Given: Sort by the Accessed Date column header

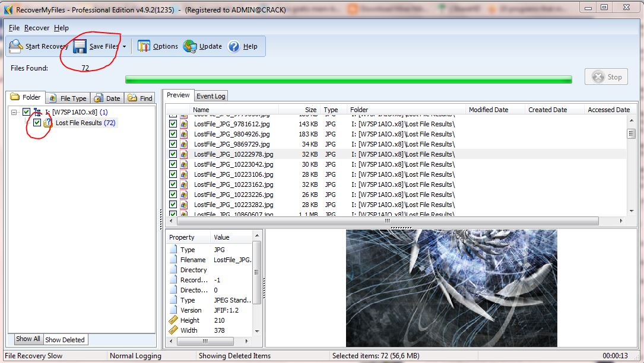Looking at the screenshot, I should 608,110.
